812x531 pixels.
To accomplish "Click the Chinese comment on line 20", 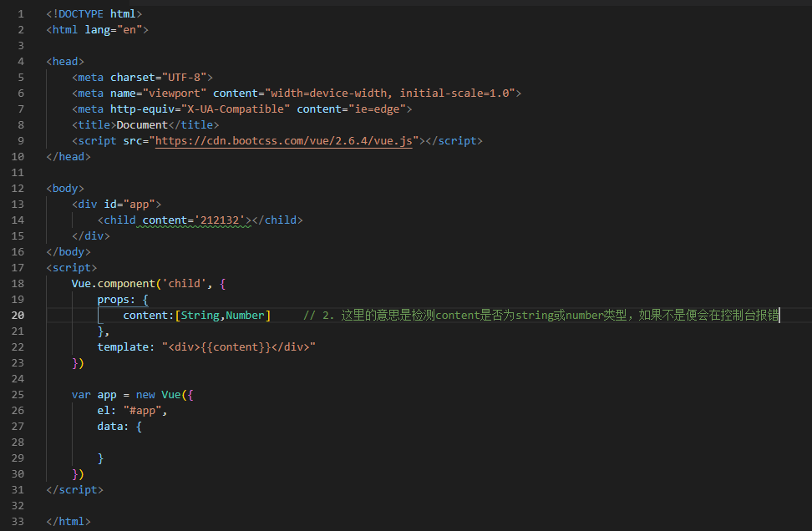I will point(540,316).
